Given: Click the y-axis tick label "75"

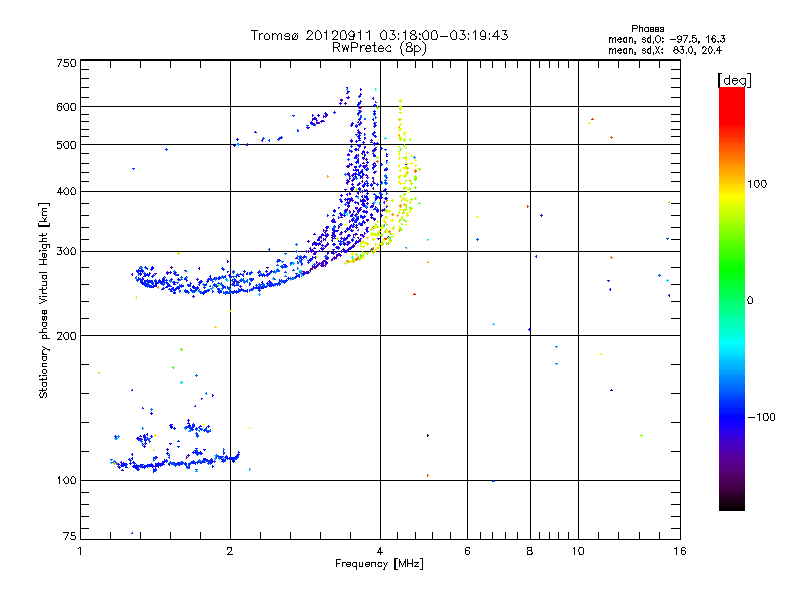Looking at the screenshot, I should click(70, 536).
